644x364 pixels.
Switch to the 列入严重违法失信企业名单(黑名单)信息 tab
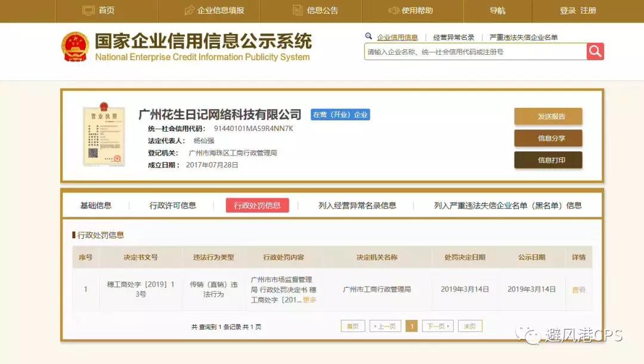click(507, 206)
